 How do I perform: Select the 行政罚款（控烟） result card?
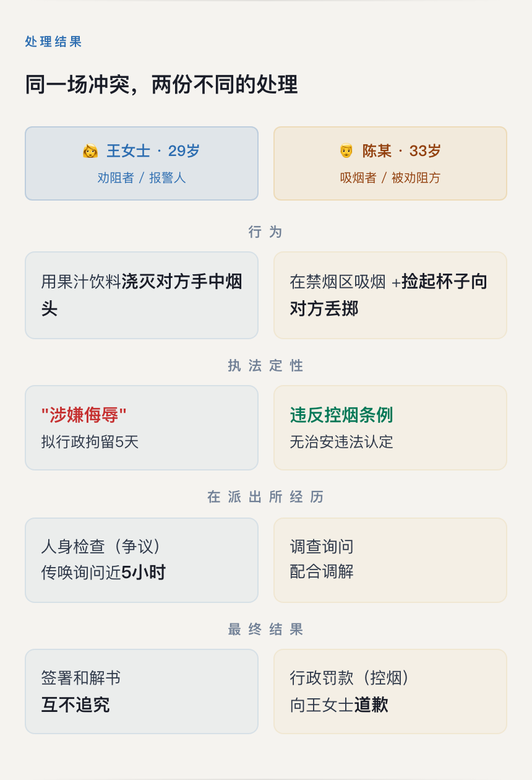coord(390,691)
